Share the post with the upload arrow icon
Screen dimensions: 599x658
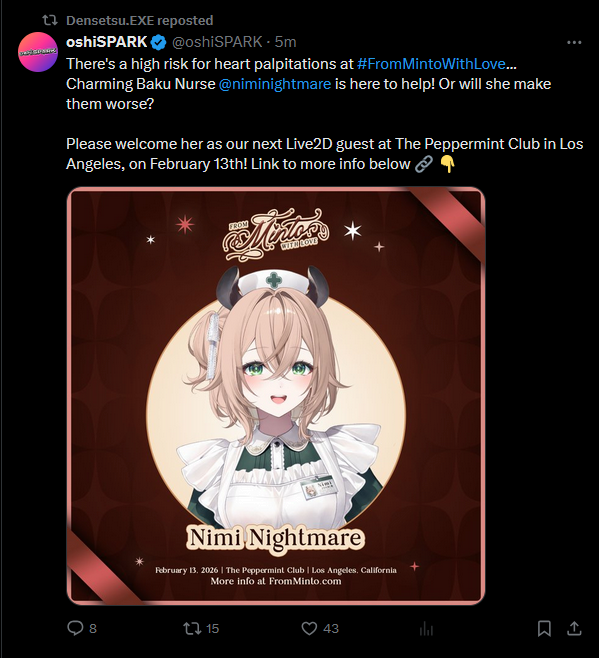(x=574, y=628)
